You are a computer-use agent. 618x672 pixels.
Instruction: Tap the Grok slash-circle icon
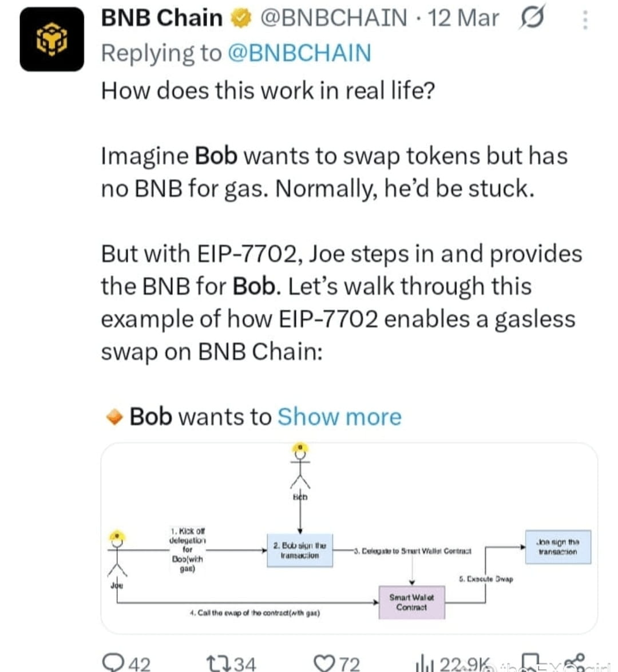coord(532,17)
